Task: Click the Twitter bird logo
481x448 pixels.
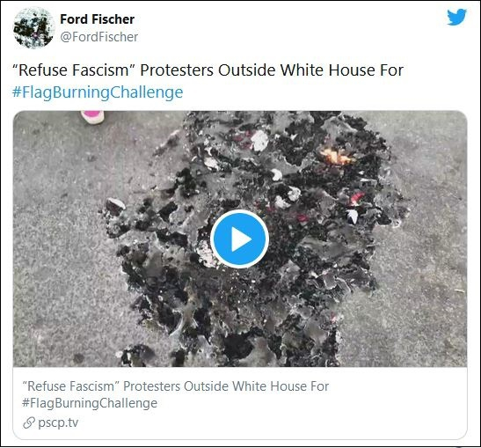Action: [456, 18]
